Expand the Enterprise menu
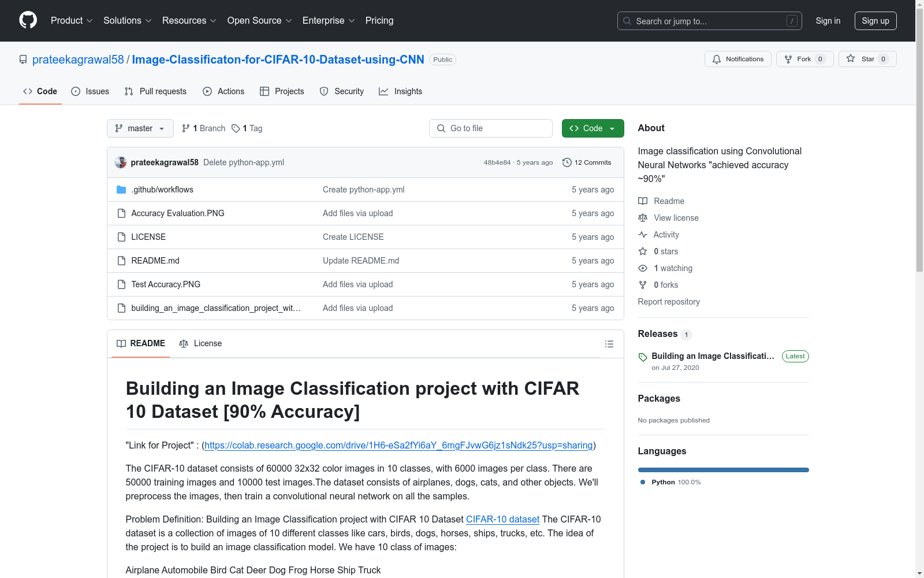 pos(329,21)
